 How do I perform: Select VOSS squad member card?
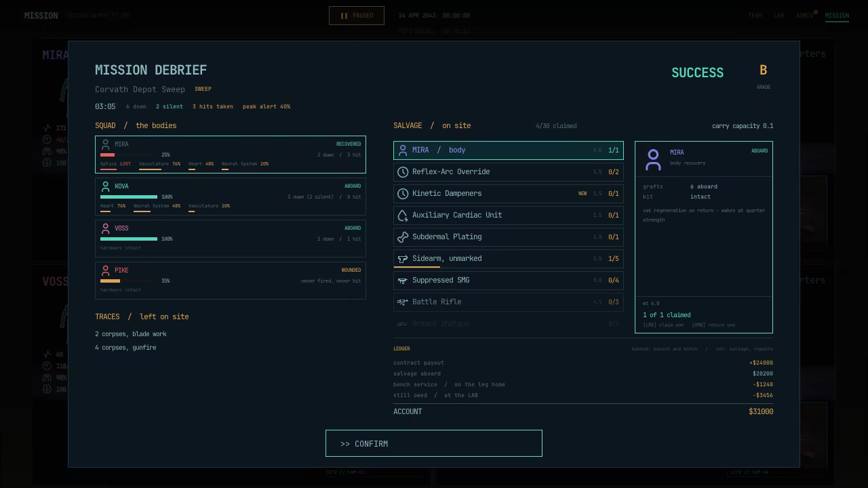pyautogui.click(x=231, y=239)
